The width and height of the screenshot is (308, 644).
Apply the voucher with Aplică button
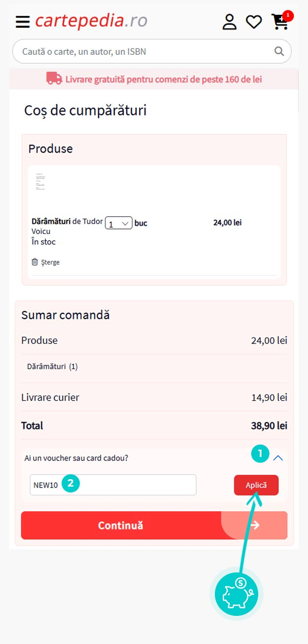click(256, 485)
